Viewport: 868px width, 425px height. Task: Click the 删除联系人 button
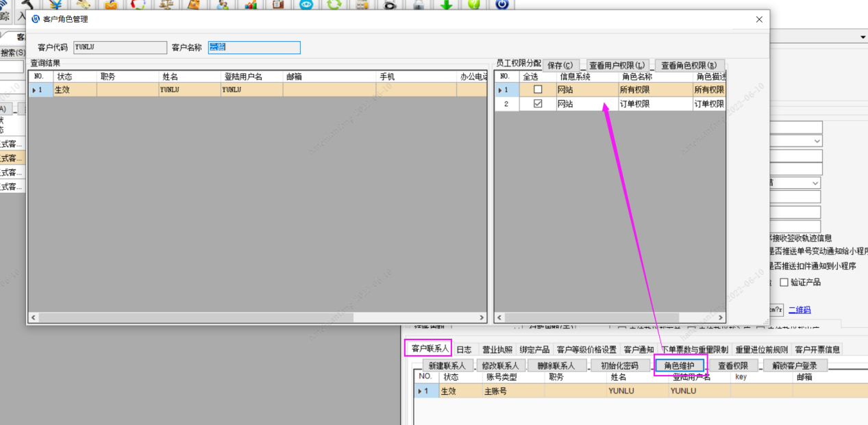coord(556,365)
